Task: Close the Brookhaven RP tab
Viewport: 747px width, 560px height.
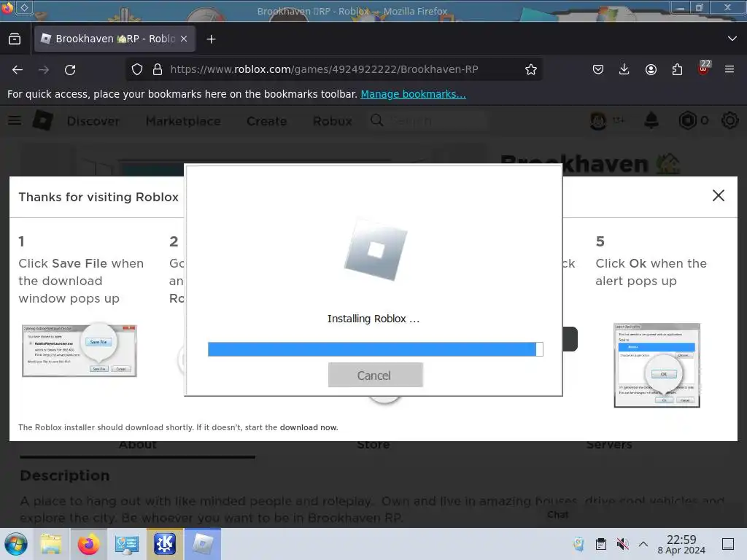Action: tap(184, 39)
